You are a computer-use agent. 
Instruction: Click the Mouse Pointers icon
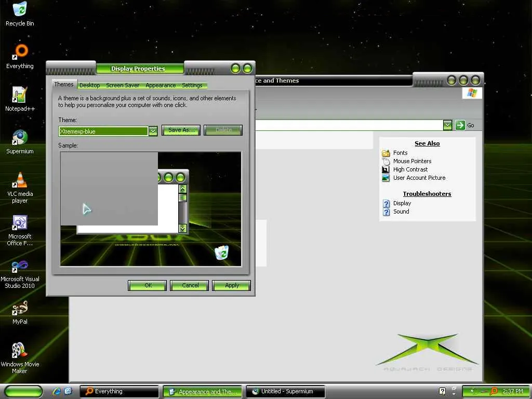point(386,161)
